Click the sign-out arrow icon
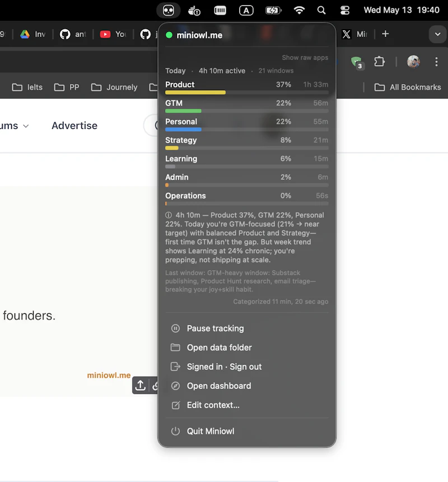The width and height of the screenshot is (448, 482). (x=175, y=367)
